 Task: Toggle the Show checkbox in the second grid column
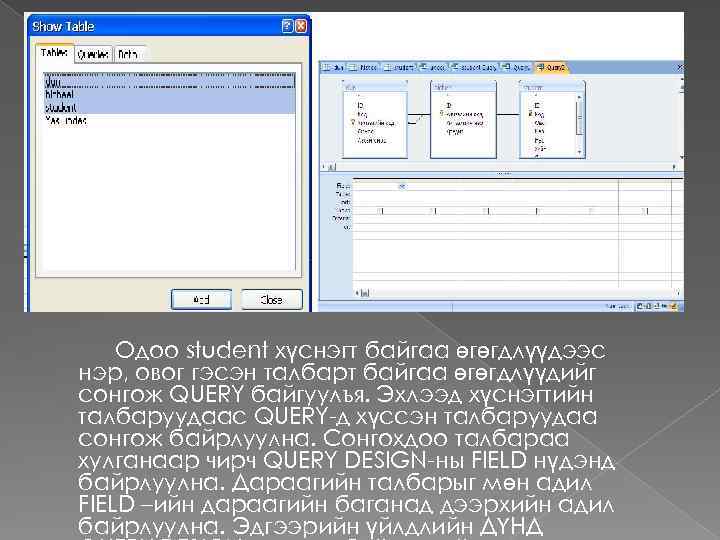[434, 211]
